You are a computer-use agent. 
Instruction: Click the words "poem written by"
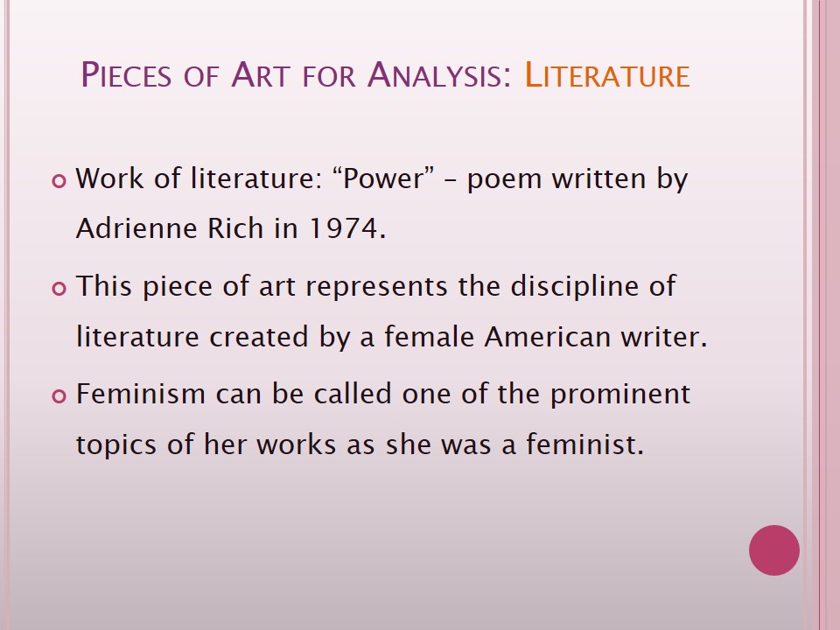coord(577,178)
